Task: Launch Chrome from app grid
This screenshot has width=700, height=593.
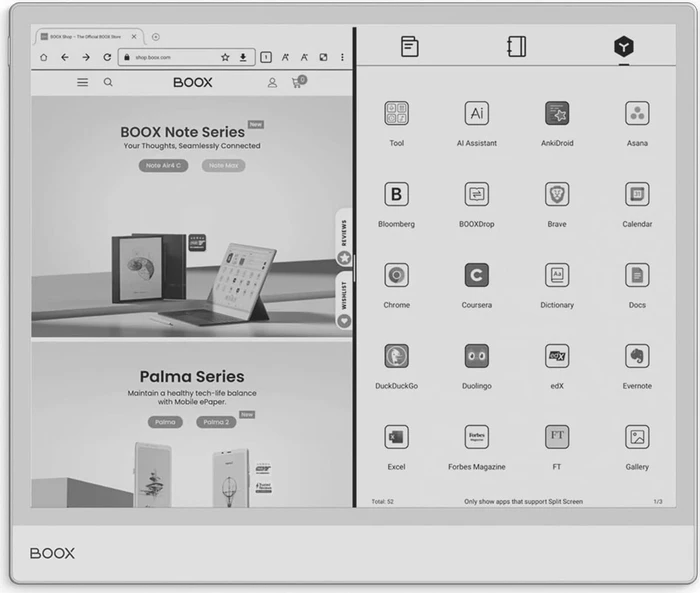Action: point(396,275)
